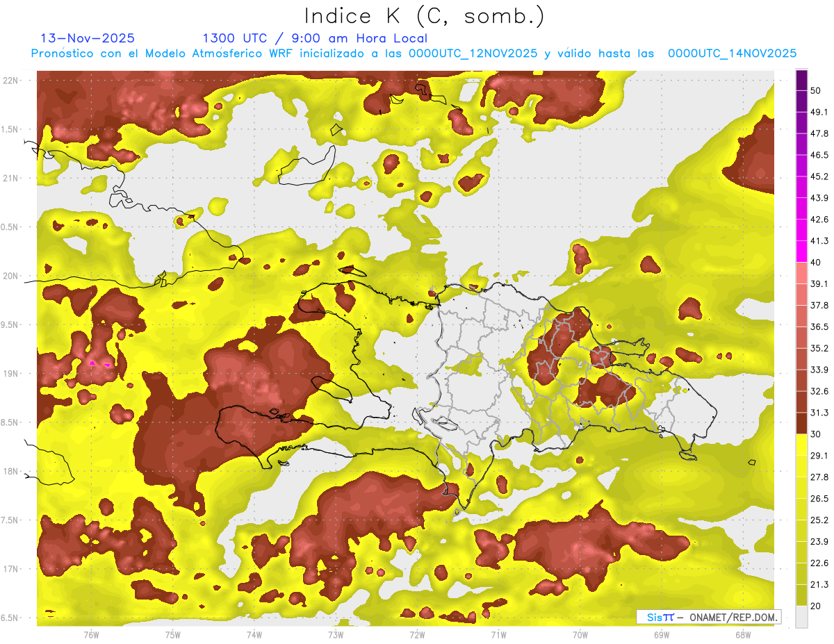This screenshot has height=644, width=834.
Task: Click the '75W' longitude axis label
Action: pyautogui.click(x=173, y=634)
